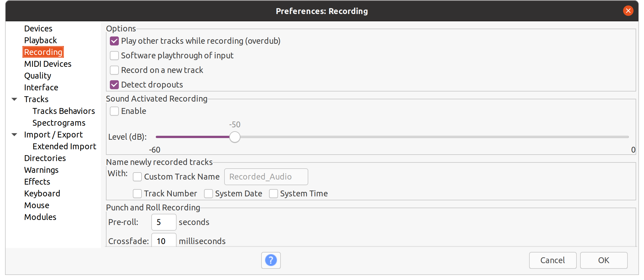644x280 pixels.
Task: Open the Devices preferences page
Action: coord(38,29)
